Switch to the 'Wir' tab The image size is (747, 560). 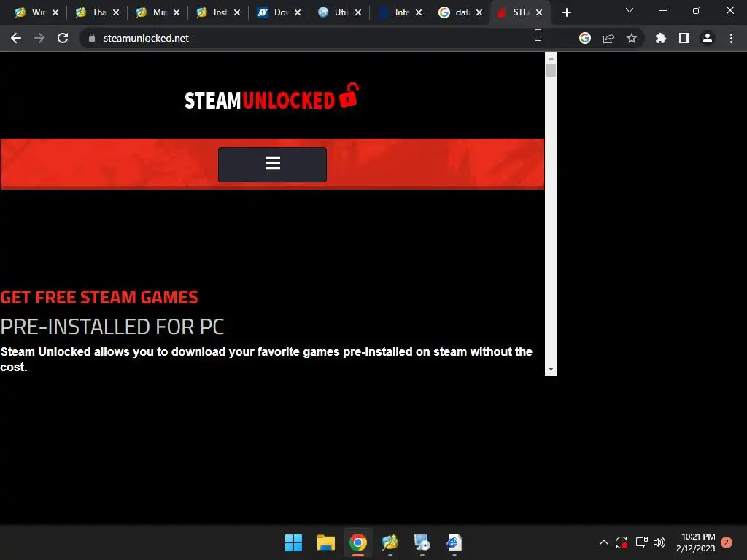[36, 12]
